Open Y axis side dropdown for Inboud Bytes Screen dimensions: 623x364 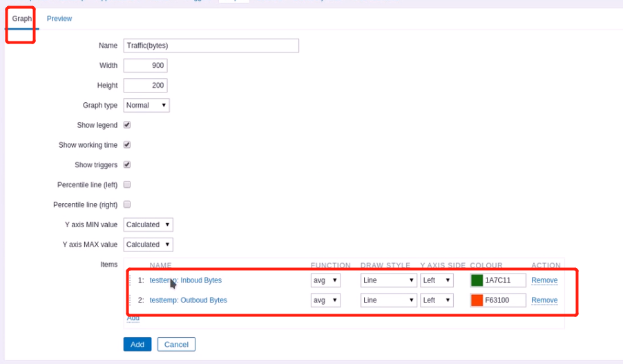437,280
